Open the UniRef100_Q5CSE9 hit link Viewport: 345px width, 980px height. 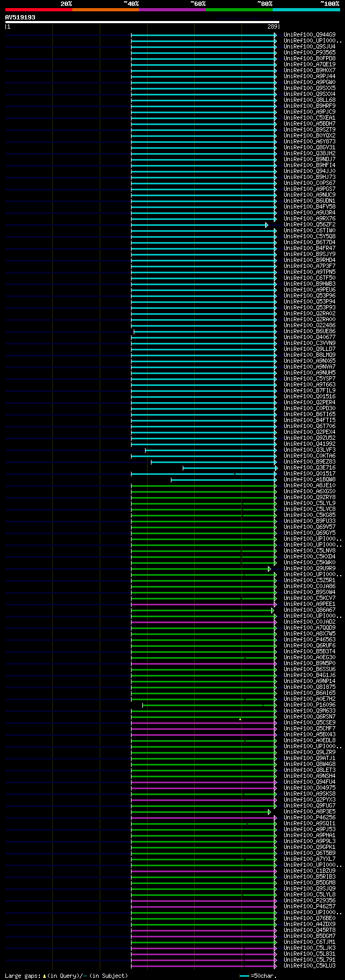309,723
